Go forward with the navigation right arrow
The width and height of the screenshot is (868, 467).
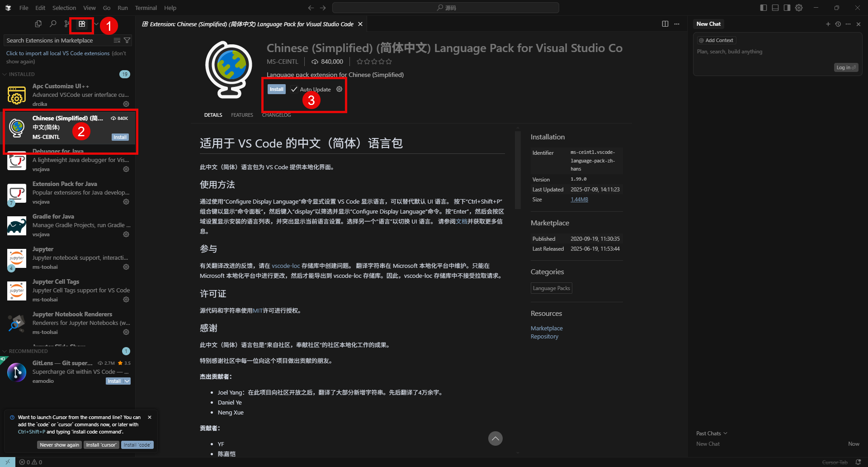tap(323, 8)
